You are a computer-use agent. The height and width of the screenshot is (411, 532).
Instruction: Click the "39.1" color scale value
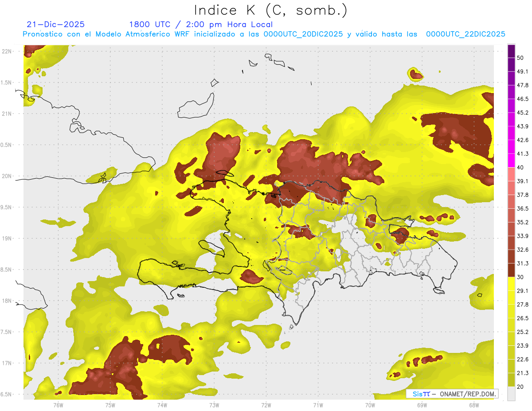[x=523, y=181]
